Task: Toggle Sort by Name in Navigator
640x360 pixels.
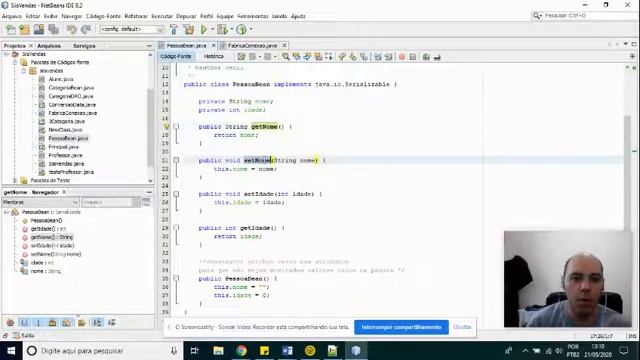Action: click(97, 322)
